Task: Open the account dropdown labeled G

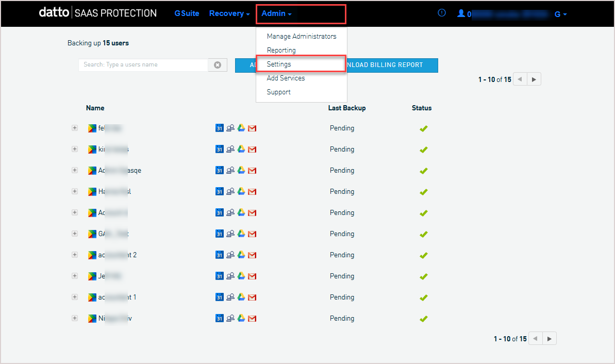Action: pos(561,14)
